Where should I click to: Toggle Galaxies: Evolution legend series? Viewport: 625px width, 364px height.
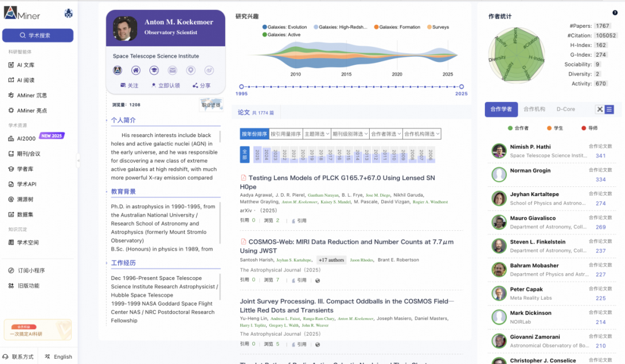[285, 27]
